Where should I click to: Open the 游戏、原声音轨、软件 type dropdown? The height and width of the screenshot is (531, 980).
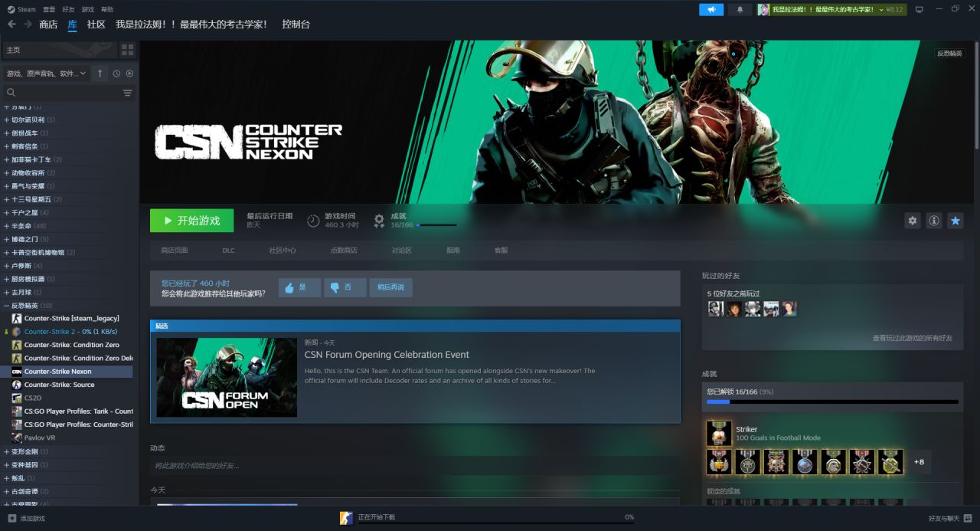(46, 74)
